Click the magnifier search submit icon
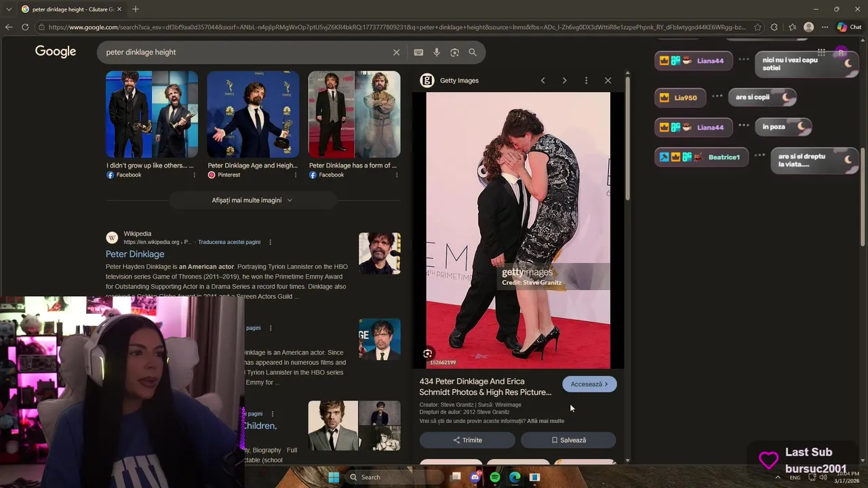This screenshot has height=488, width=868. click(473, 52)
